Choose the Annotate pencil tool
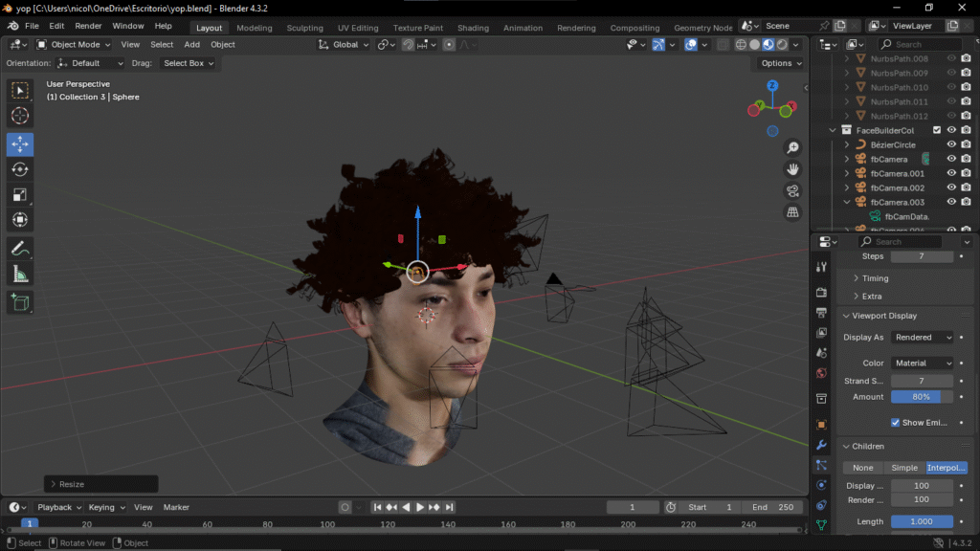This screenshot has height=551, width=980. (20, 248)
